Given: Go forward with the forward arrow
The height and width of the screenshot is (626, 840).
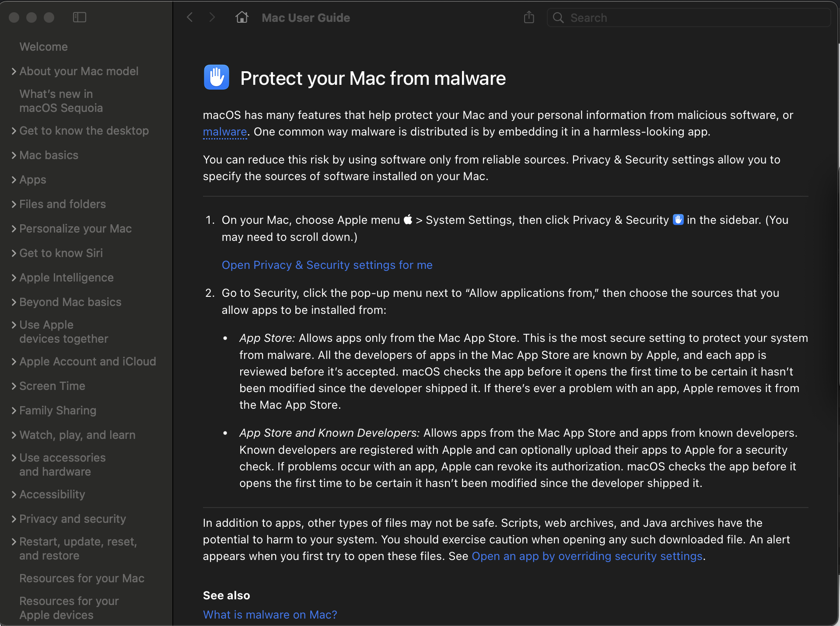Looking at the screenshot, I should 212,17.
